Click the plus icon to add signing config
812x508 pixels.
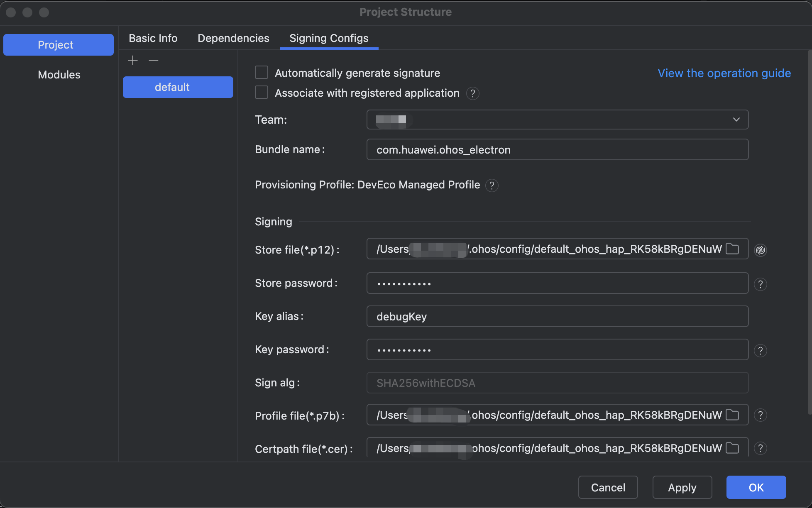133,60
